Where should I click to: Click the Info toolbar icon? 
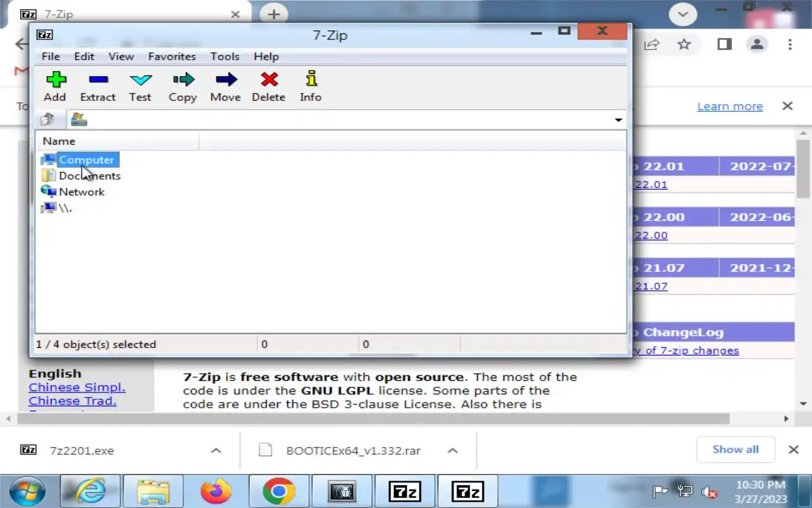(x=311, y=86)
